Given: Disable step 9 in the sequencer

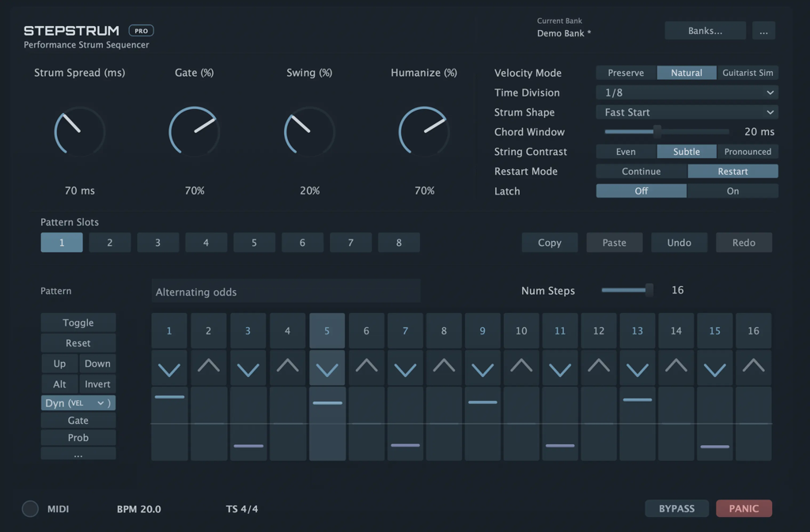Looking at the screenshot, I should [x=483, y=330].
